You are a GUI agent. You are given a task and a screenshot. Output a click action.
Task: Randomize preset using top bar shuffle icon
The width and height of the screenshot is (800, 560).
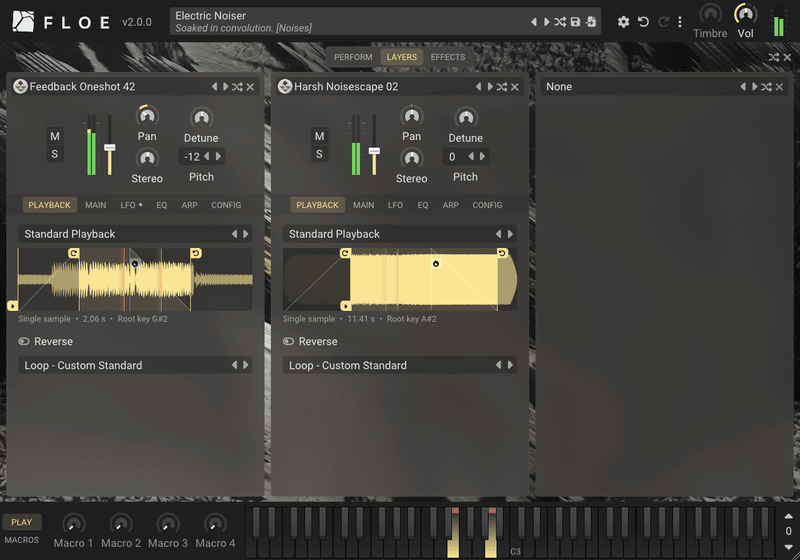560,22
